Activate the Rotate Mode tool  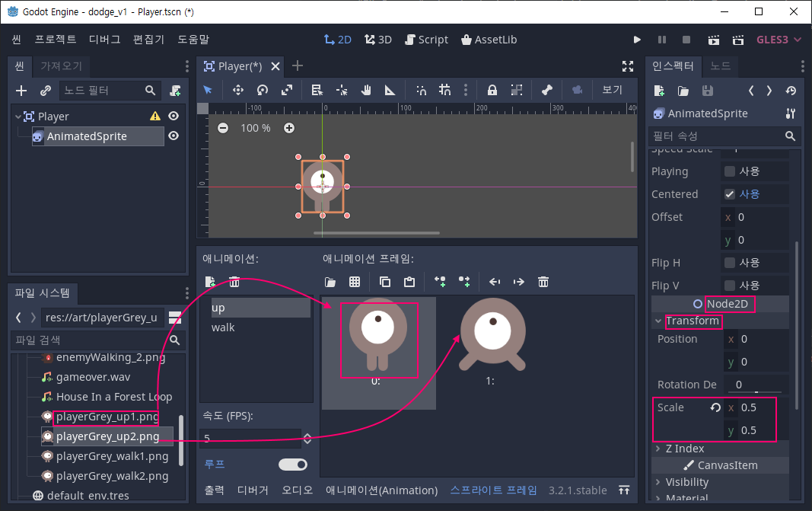point(263,90)
